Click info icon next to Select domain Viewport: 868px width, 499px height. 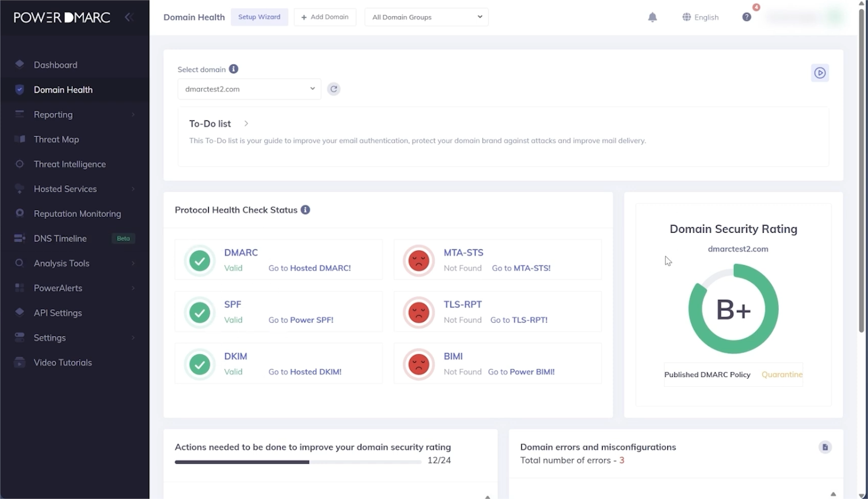[x=233, y=69]
